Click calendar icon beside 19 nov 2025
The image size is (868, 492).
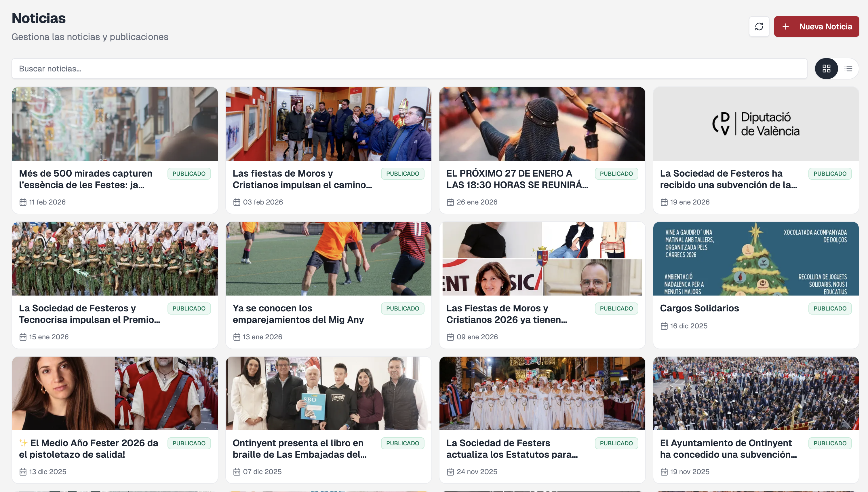pos(664,472)
